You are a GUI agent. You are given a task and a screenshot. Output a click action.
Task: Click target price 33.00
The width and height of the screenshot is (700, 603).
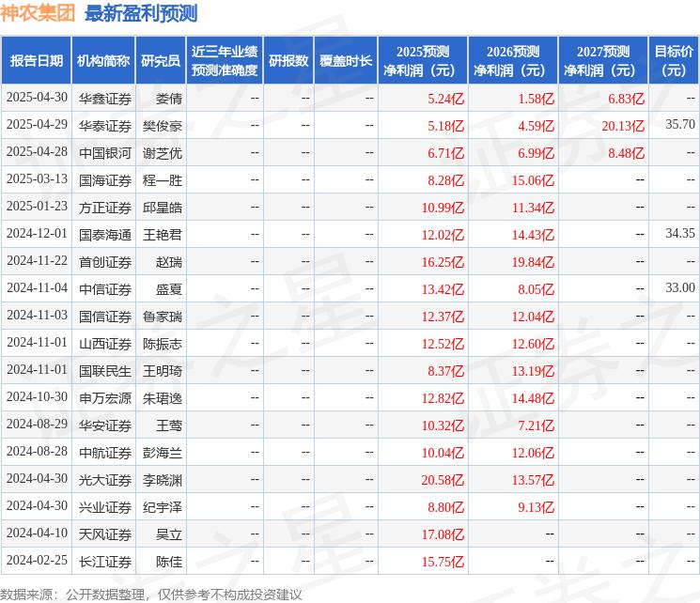point(680,288)
